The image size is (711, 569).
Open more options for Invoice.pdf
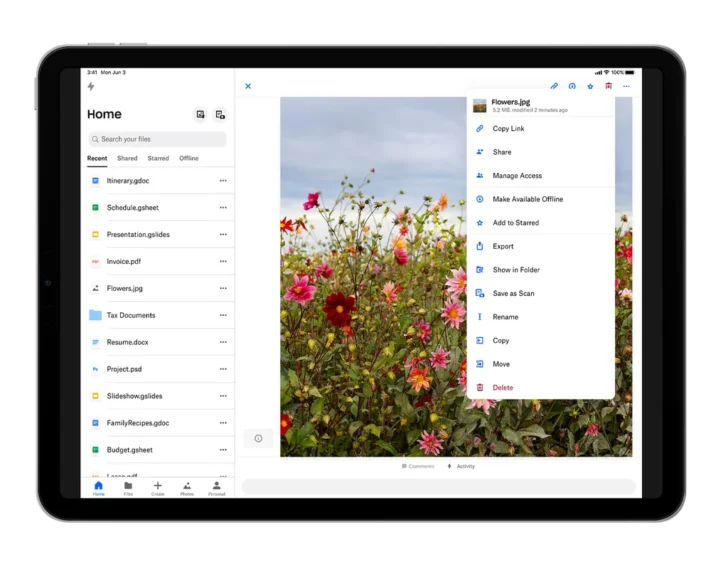223,261
